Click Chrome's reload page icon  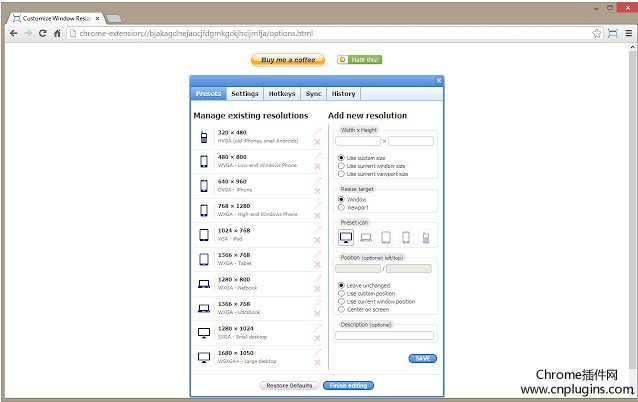[x=43, y=33]
